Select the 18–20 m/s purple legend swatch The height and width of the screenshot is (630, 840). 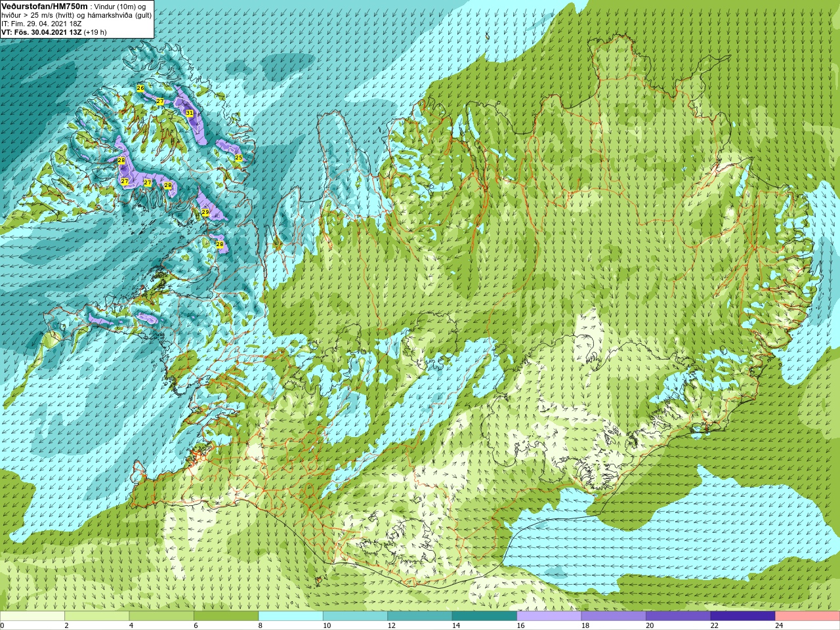click(x=614, y=616)
